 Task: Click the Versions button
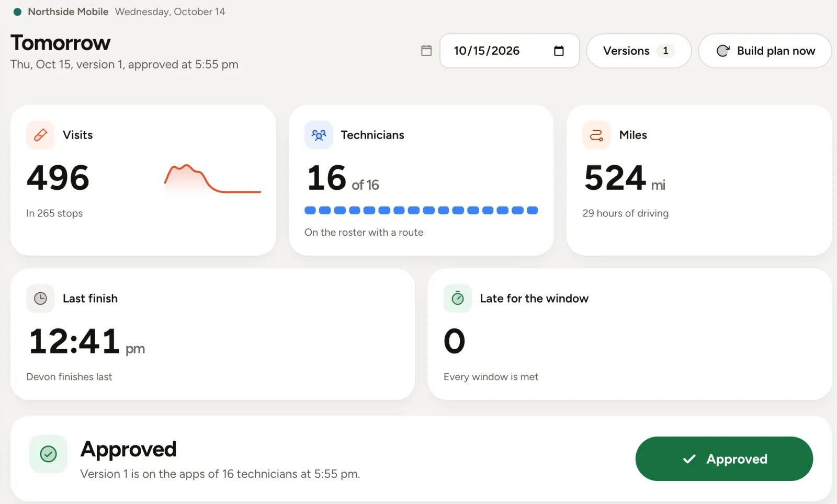tap(639, 51)
